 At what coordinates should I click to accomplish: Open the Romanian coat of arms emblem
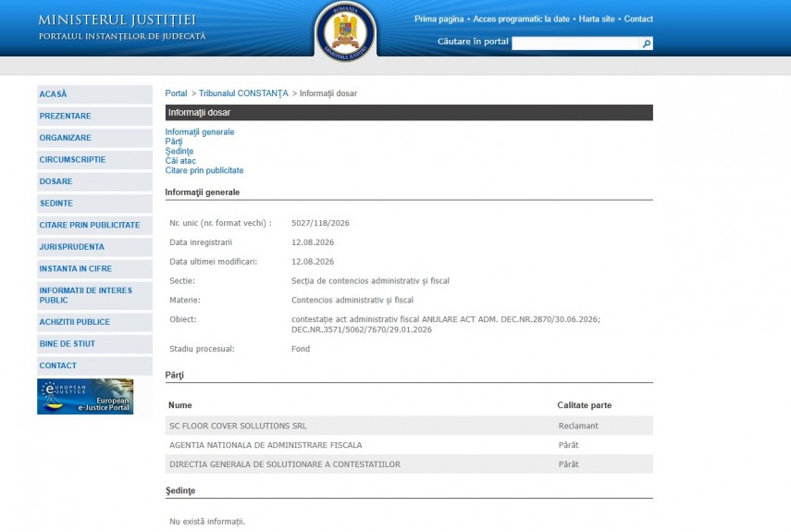tap(346, 31)
